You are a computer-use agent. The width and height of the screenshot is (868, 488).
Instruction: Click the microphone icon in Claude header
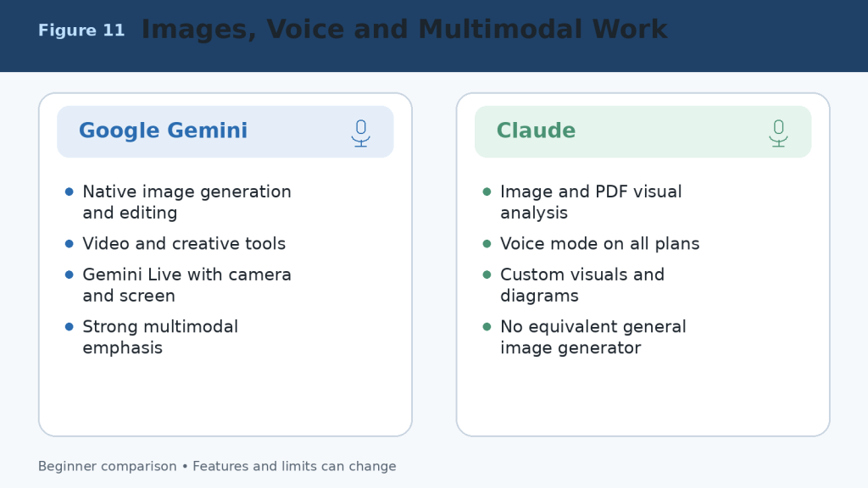[x=778, y=133]
